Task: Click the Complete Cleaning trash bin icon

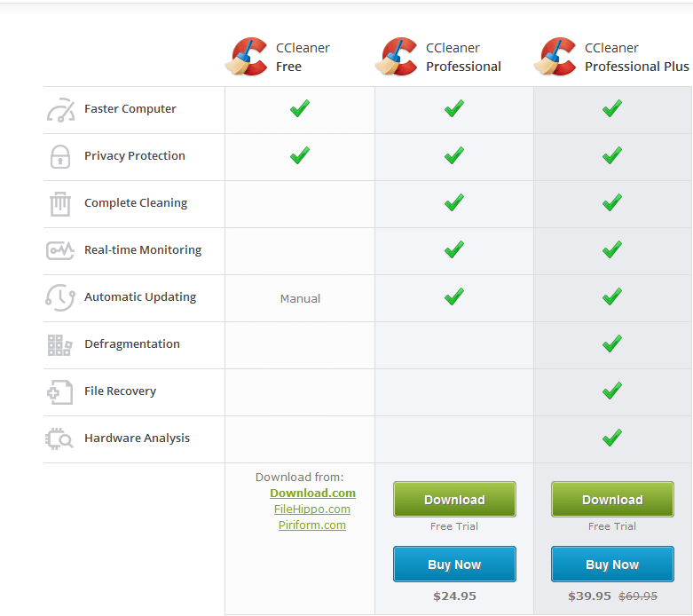Action: (x=60, y=204)
